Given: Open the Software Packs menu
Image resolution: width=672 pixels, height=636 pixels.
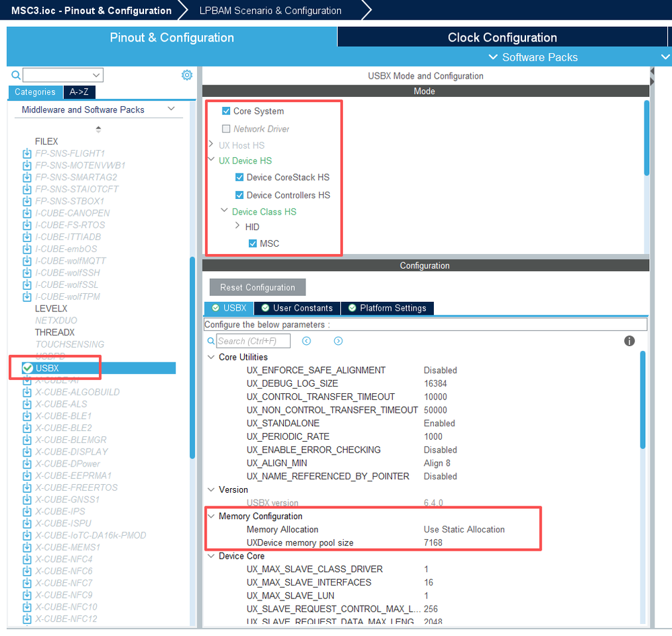Looking at the screenshot, I should point(533,57).
